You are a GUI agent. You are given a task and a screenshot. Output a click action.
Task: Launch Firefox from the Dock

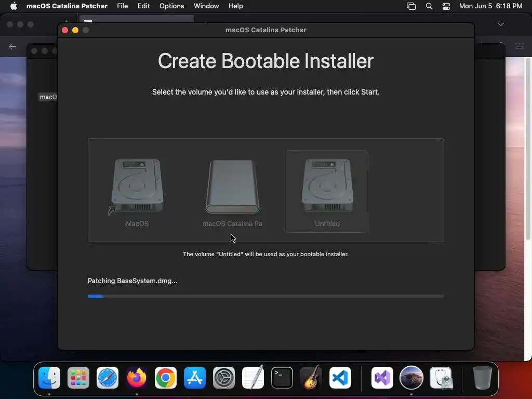pos(137,378)
